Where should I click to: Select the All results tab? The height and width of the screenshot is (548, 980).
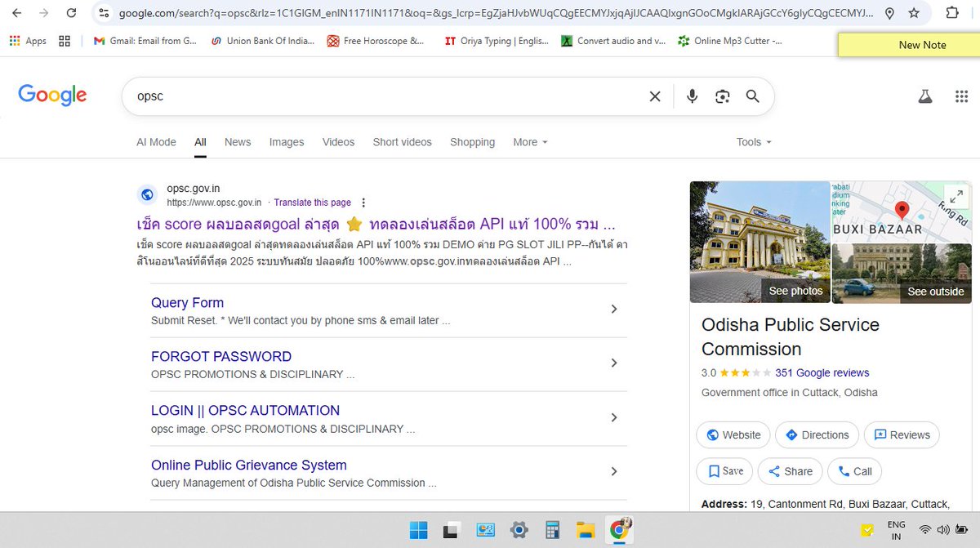(x=200, y=142)
